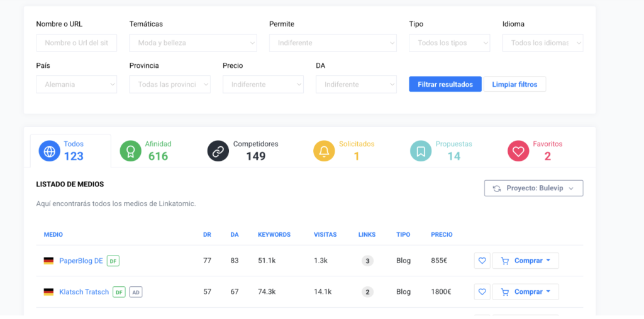The height and width of the screenshot is (319, 644).
Task: Click the Solicitados bell icon
Action: (324, 151)
